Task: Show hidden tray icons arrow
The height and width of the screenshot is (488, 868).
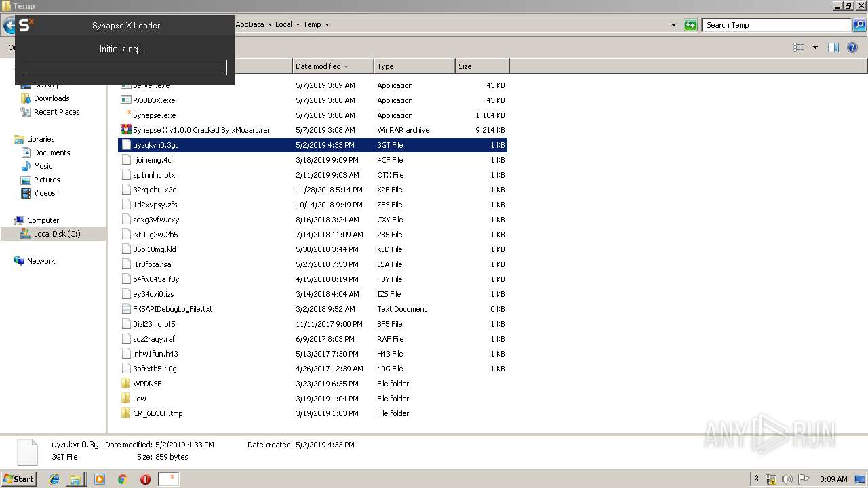Action: (757, 479)
